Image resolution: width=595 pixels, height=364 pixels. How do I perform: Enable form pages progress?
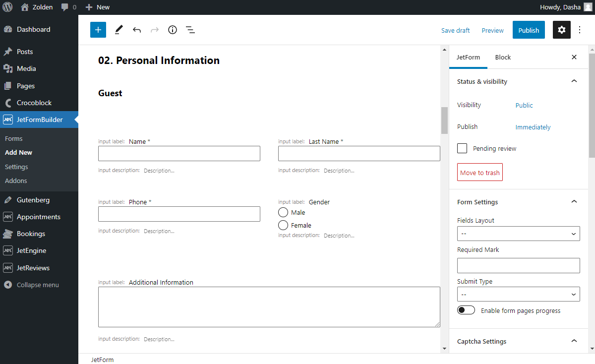466,309
